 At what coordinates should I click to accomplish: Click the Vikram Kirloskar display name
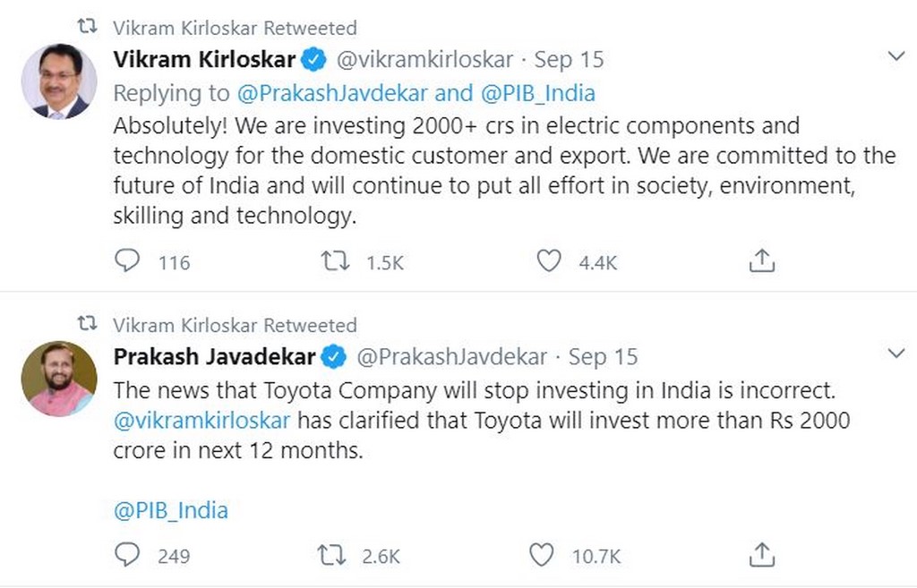204,60
